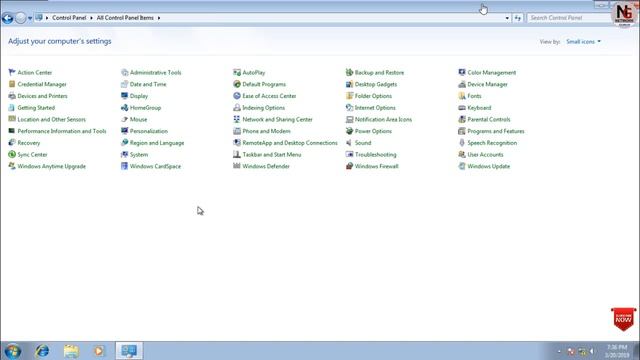The image size is (640, 360).
Task: Open Region and Language link
Action: pyautogui.click(x=157, y=143)
